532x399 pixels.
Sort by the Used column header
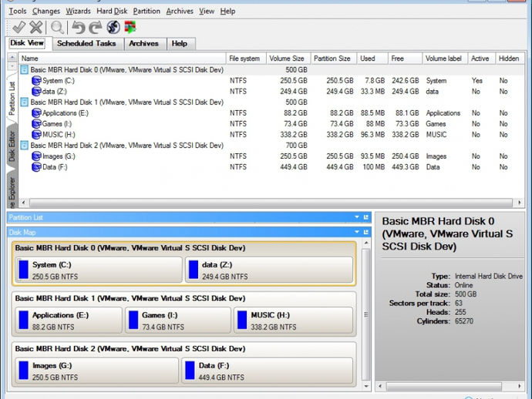[372, 59]
